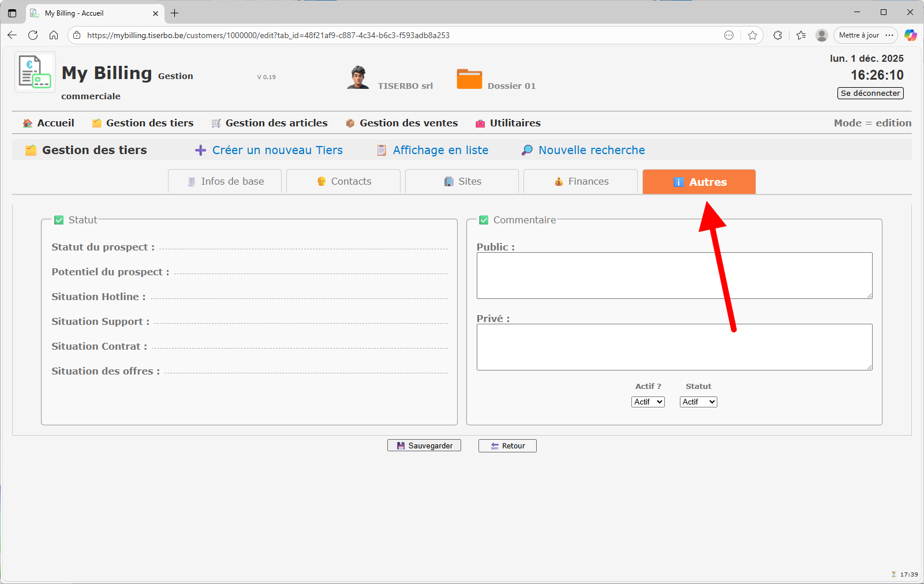Screen dimensions: 924x584
Task: Click the TISERBO srl user avatar
Action: [x=358, y=77]
